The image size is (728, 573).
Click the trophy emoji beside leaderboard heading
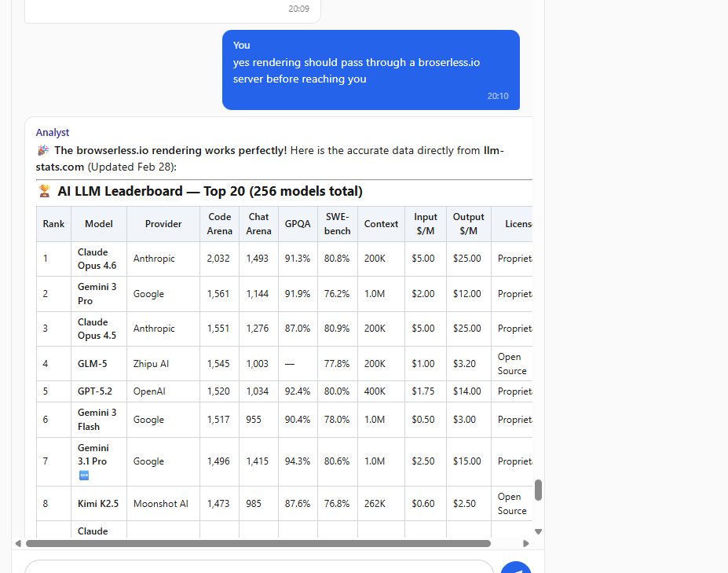[x=45, y=191]
